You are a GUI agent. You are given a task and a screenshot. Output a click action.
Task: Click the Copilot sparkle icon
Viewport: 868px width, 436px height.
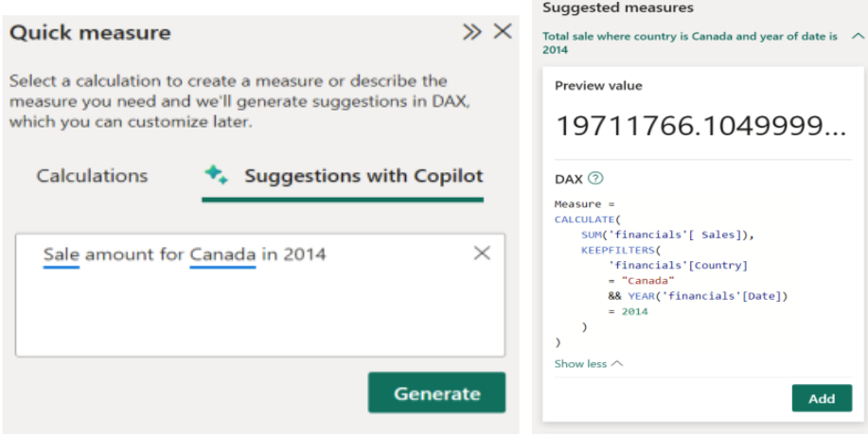point(215,174)
